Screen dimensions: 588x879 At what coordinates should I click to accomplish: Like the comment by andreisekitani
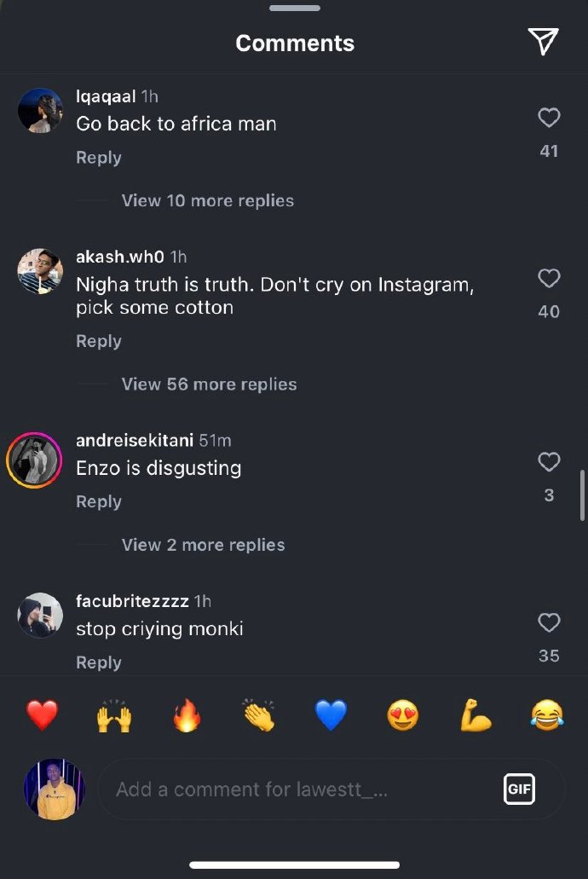point(549,462)
